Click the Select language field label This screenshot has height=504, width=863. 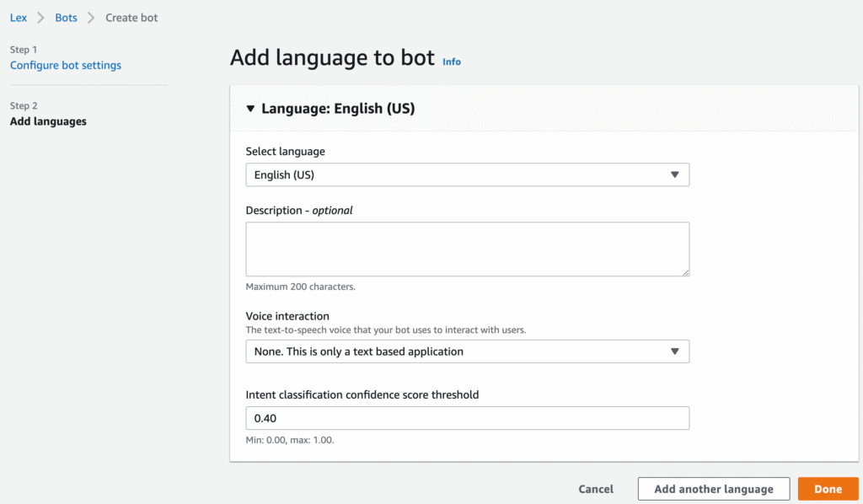click(285, 152)
